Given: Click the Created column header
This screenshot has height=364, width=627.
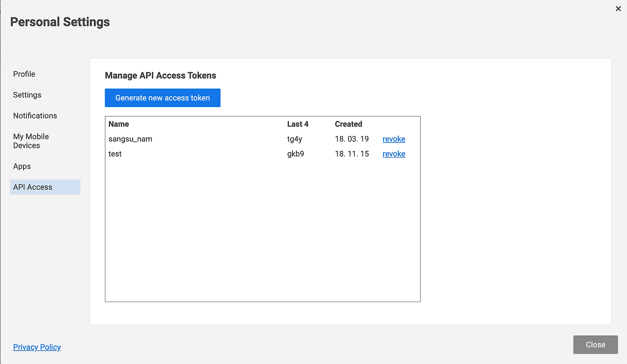Looking at the screenshot, I should pyautogui.click(x=349, y=124).
